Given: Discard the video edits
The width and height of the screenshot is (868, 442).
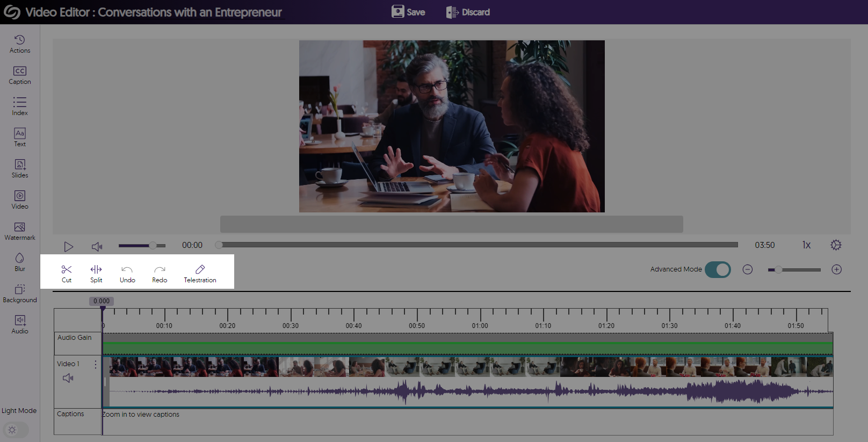Looking at the screenshot, I should click(468, 12).
